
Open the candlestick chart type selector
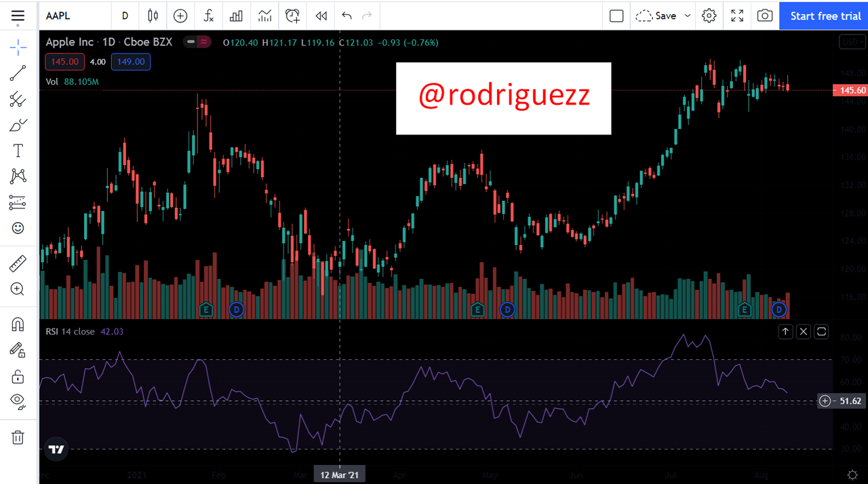click(x=153, y=16)
